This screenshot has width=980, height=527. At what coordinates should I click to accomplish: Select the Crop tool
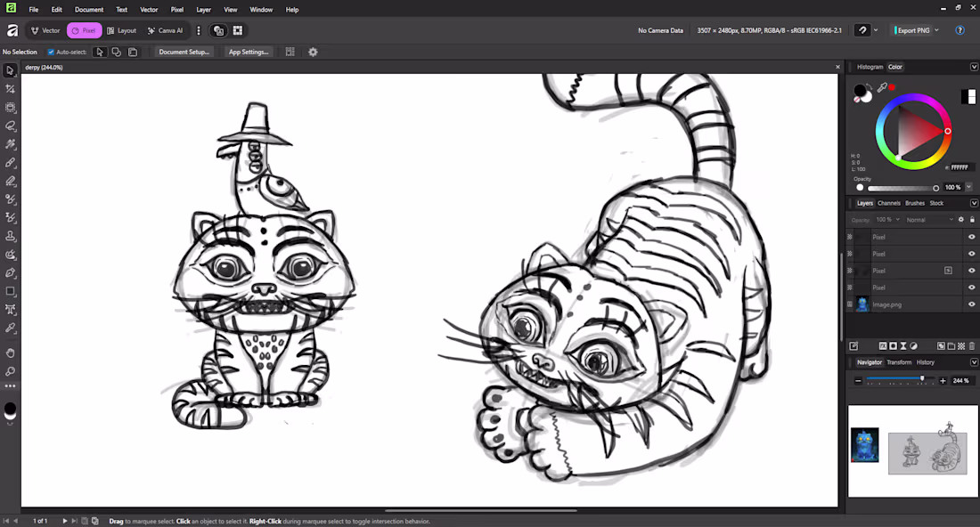(11, 89)
